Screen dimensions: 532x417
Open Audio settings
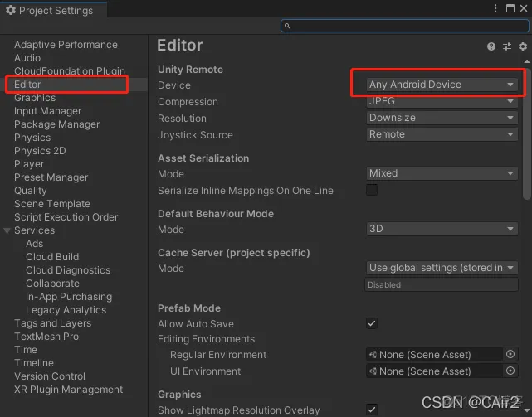pos(27,58)
